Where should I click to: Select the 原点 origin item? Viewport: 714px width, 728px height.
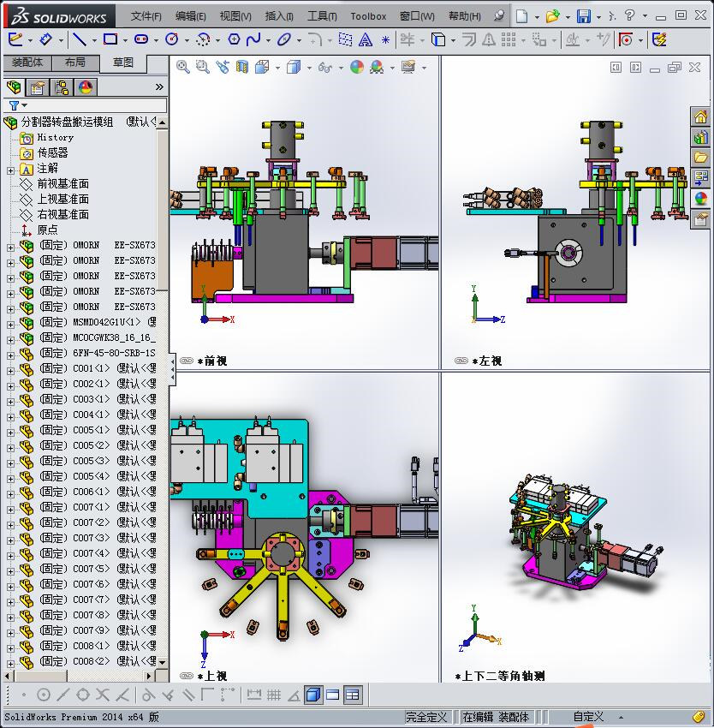click(47, 230)
